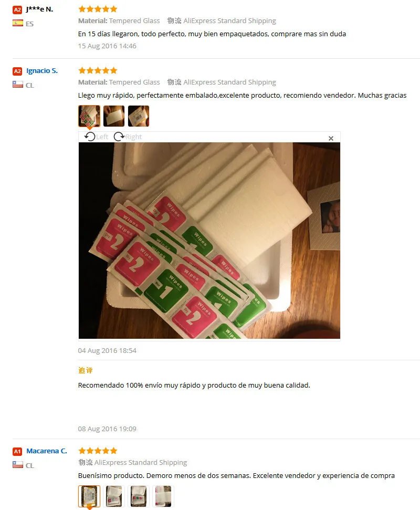Close the enlarged review photo

(x=331, y=138)
